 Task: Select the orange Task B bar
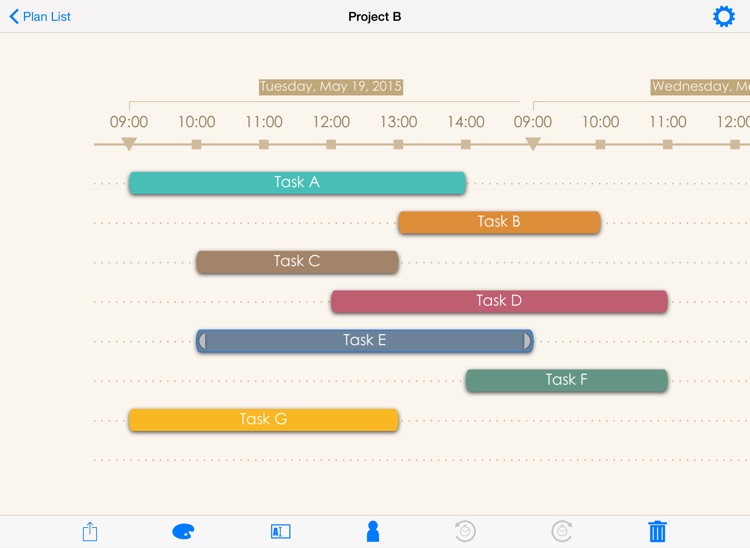[499, 222]
